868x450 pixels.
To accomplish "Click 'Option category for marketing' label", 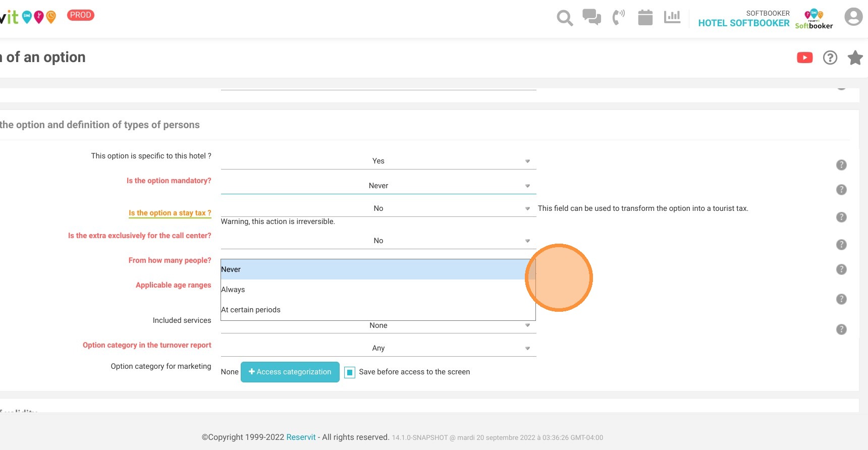I will (161, 366).
